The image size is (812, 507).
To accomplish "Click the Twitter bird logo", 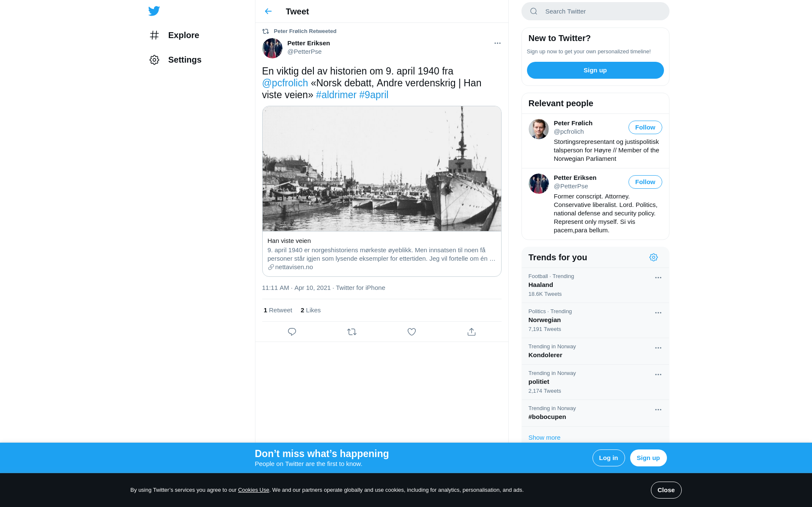I will pyautogui.click(x=154, y=11).
